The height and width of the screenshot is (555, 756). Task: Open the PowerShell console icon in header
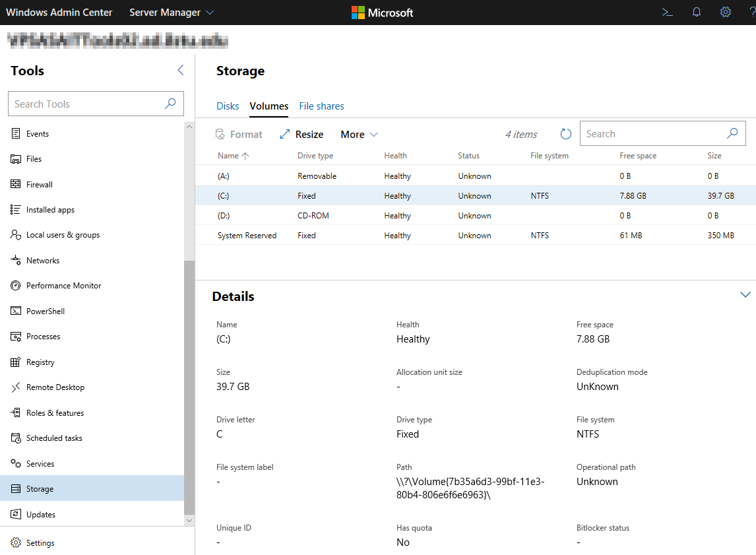tap(668, 13)
